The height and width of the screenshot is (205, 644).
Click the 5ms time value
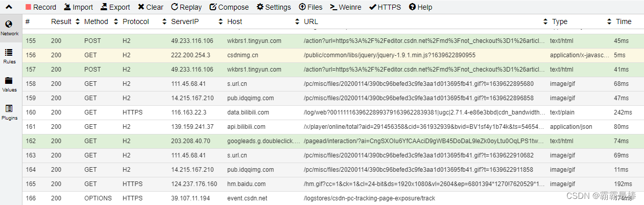pyautogui.click(x=619, y=55)
